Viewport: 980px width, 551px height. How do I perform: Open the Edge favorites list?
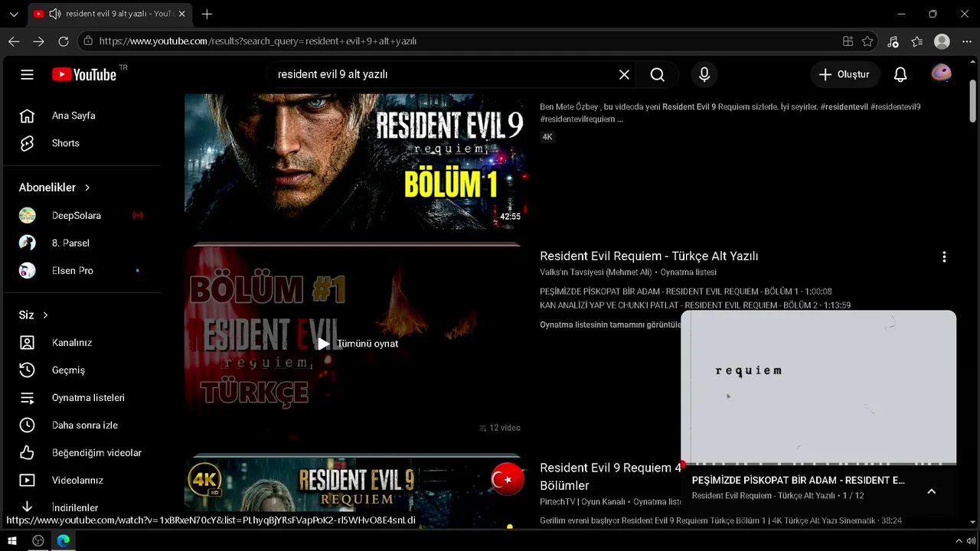[x=917, y=41]
